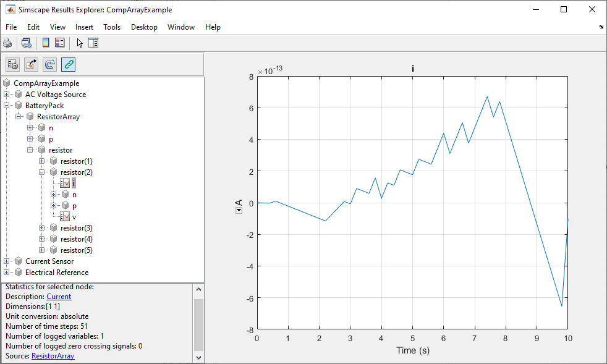Expand the AC Voltage Source node
The image size is (607, 364).
tap(7, 95)
